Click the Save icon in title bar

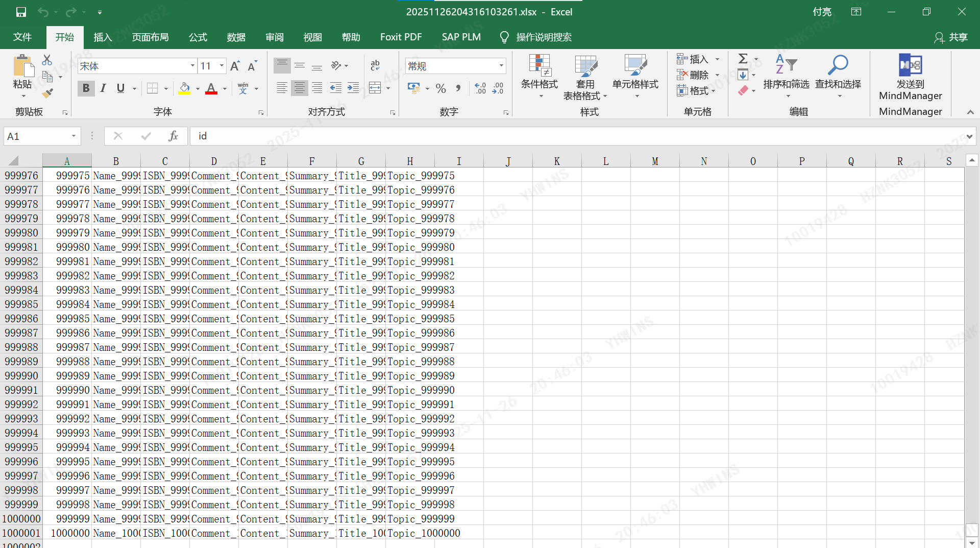(21, 12)
